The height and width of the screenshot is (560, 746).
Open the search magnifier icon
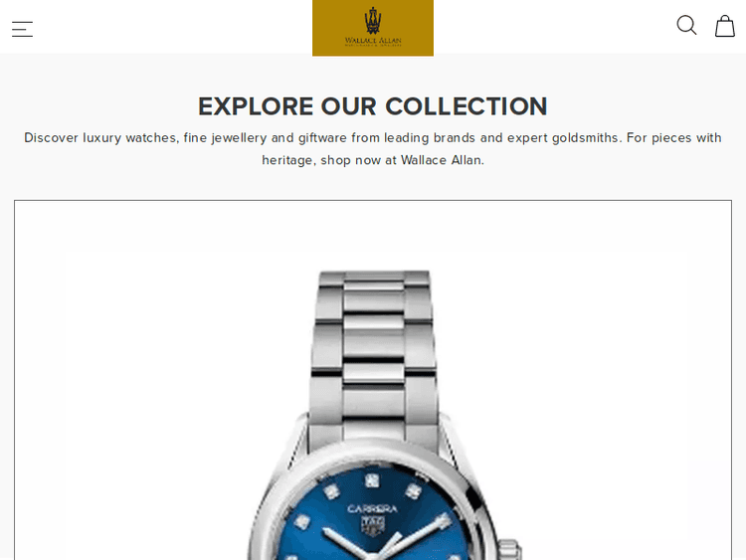point(686,25)
